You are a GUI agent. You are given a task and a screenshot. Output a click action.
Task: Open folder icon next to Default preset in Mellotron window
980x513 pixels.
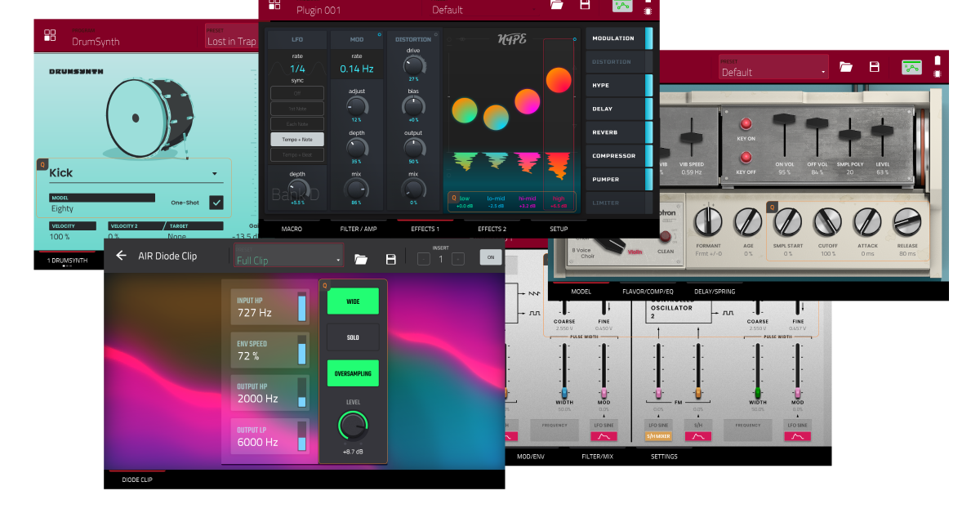tap(846, 67)
